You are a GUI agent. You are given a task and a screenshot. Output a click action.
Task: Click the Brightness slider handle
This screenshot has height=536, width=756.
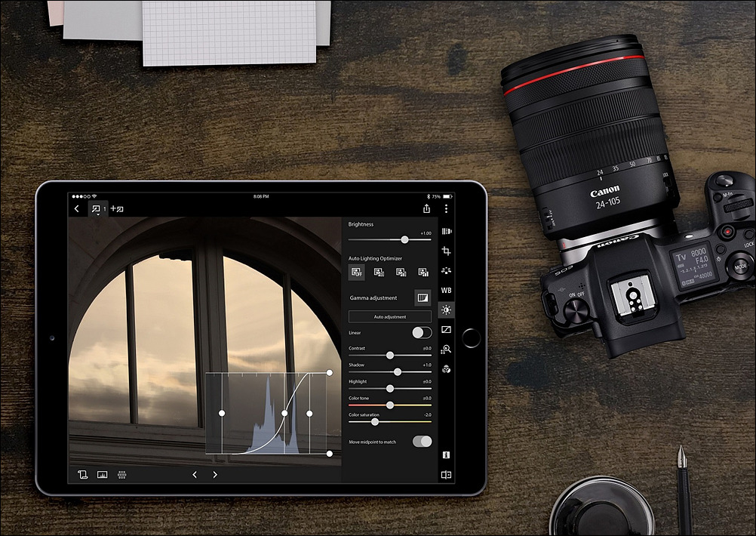click(404, 240)
